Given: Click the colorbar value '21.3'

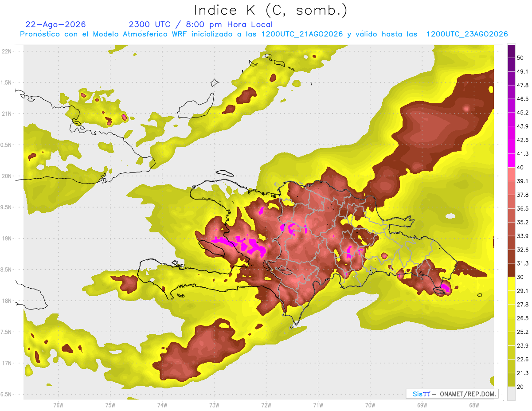Looking at the screenshot, I should pos(522,373).
